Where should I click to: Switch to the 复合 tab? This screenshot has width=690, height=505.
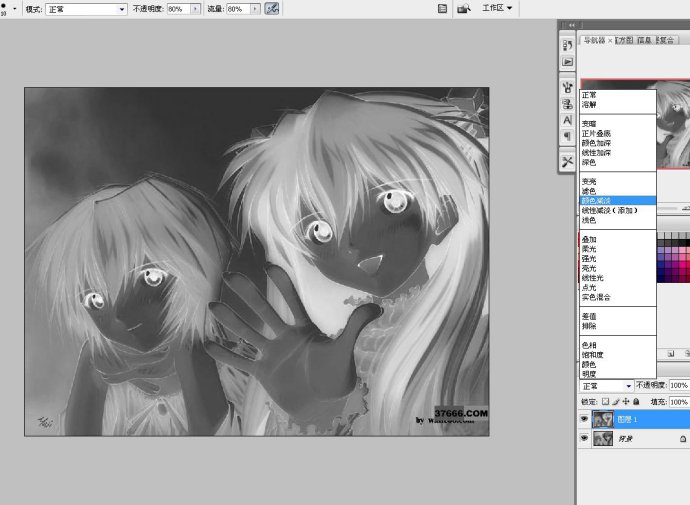coord(666,40)
